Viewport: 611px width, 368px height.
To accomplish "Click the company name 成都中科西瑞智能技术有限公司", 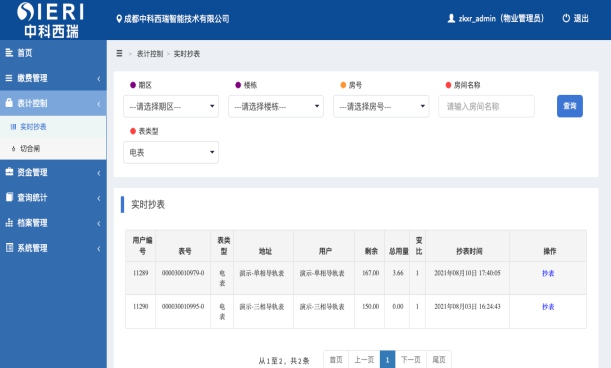I will [177, 19].
